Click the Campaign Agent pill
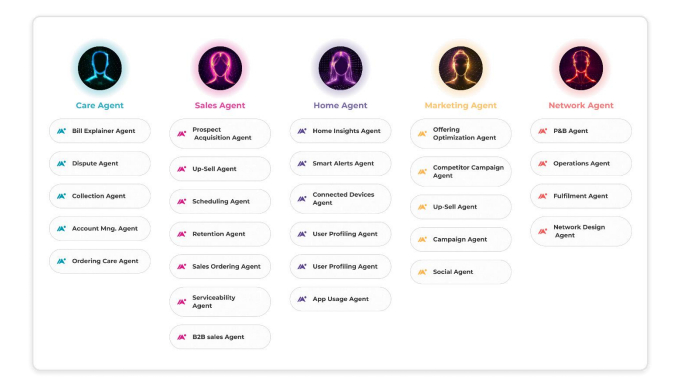Screen dimensions: 673x390 461,239
